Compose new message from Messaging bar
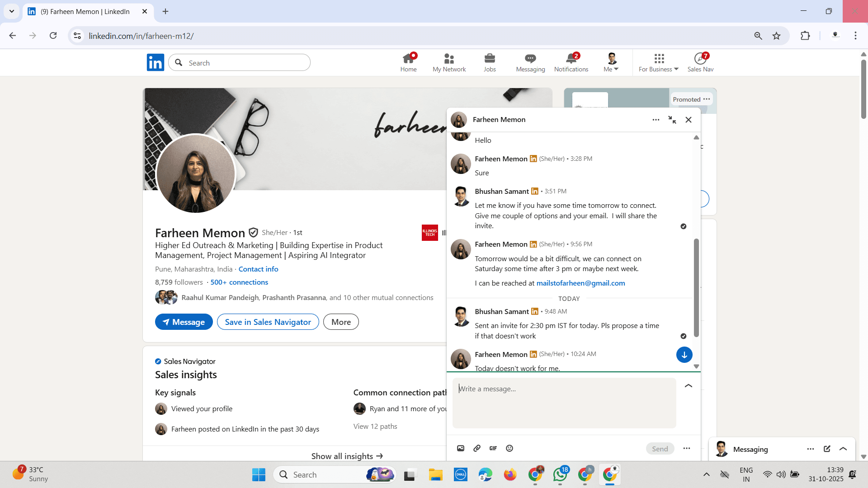Image resolution: width=868 pixels, height=488 pixels. pyautogui.click(x=827, y=449)
